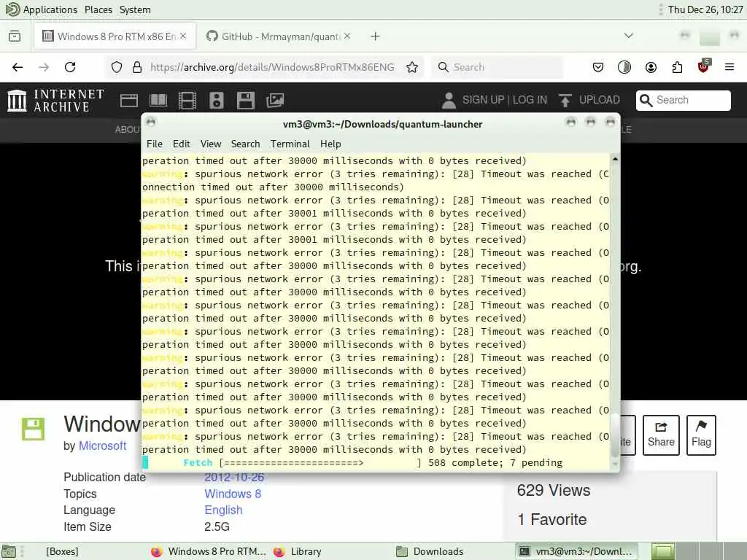Open the uBlock Origin extension icon
Viewport: 747px width, 560px height.
pyautogui.click(x=704, y=66)
